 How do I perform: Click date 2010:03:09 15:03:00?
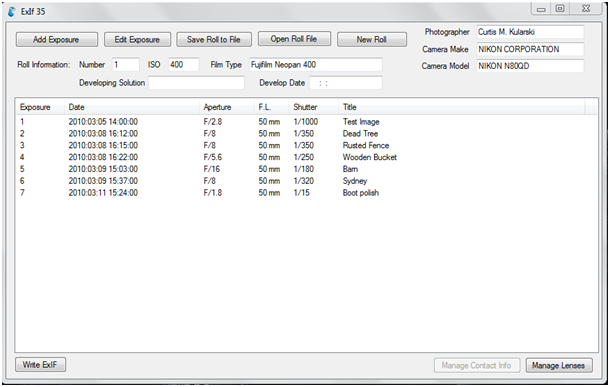[x=103, y=169]
